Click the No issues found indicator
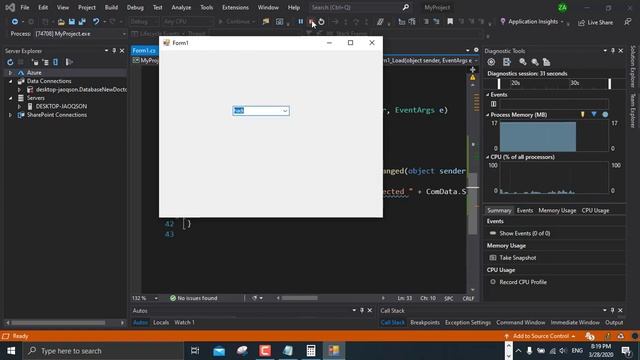Screen dimensions: 640x360 193,298
